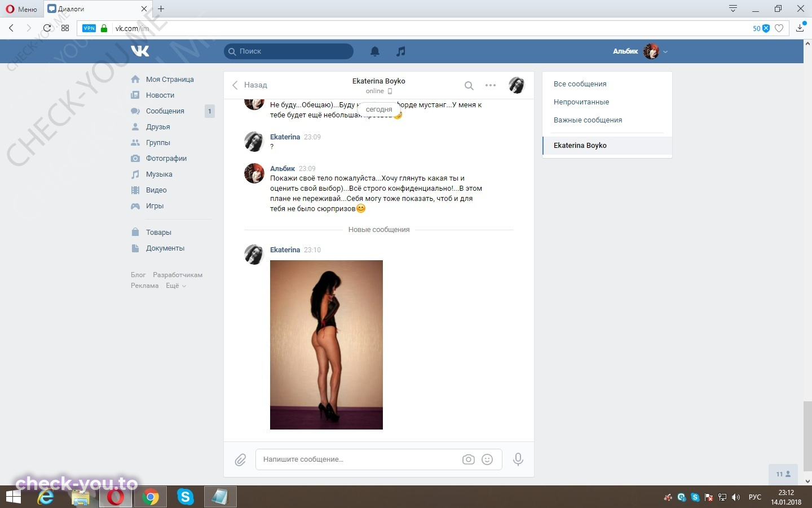Open the new tab plus button

pyautogui.click(x=161, y=8)
